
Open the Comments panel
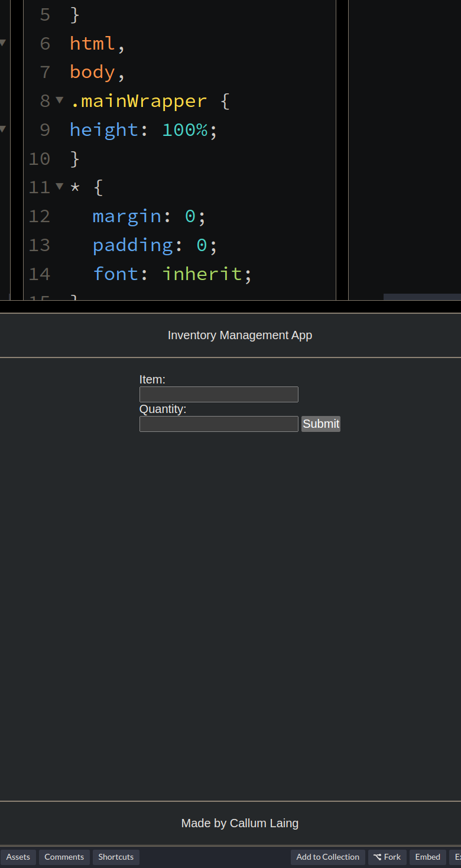click(x=64, y=857)
